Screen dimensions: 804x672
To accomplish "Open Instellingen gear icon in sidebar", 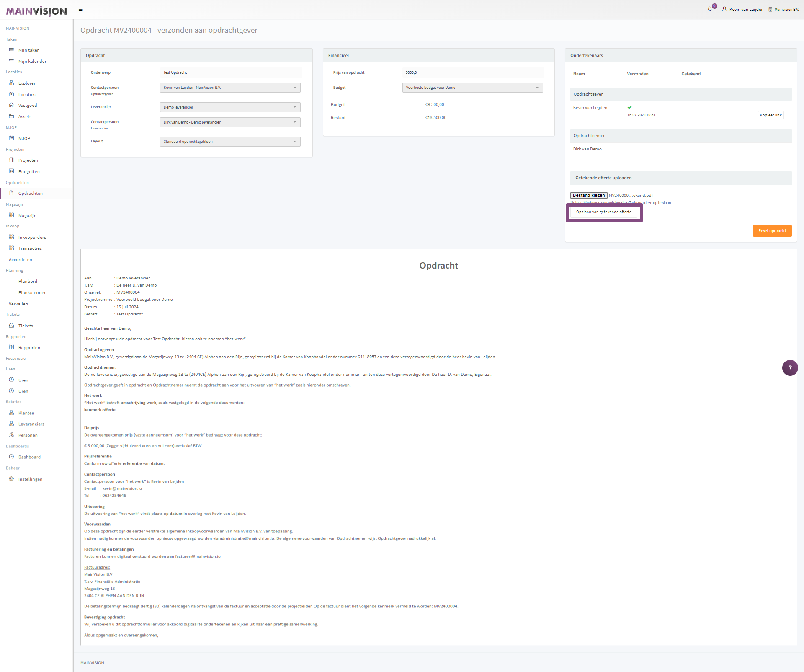I will tap(11, 479).
